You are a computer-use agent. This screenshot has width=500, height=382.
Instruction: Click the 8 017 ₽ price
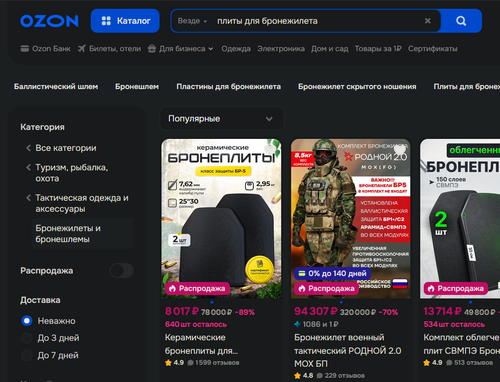(182, 311)
